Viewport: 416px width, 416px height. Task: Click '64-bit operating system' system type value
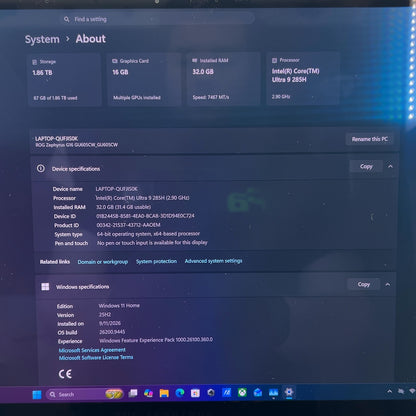click(148, 234)
